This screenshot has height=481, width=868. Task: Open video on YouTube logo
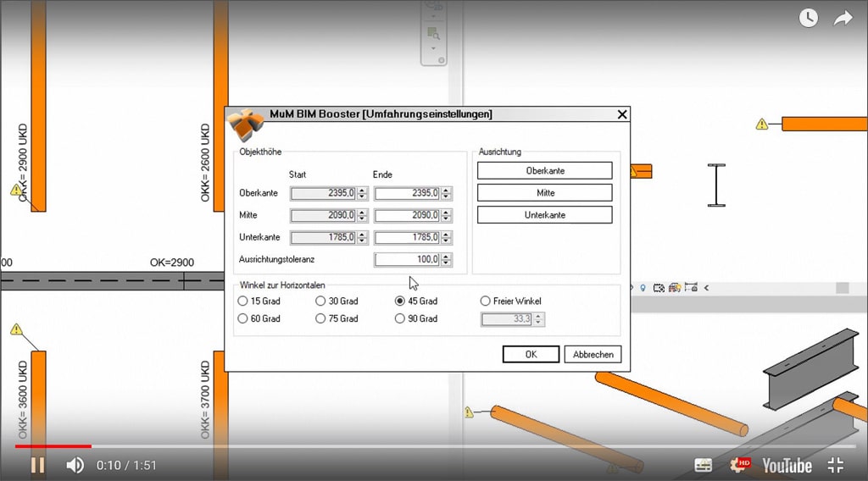[x=787, y=466]
